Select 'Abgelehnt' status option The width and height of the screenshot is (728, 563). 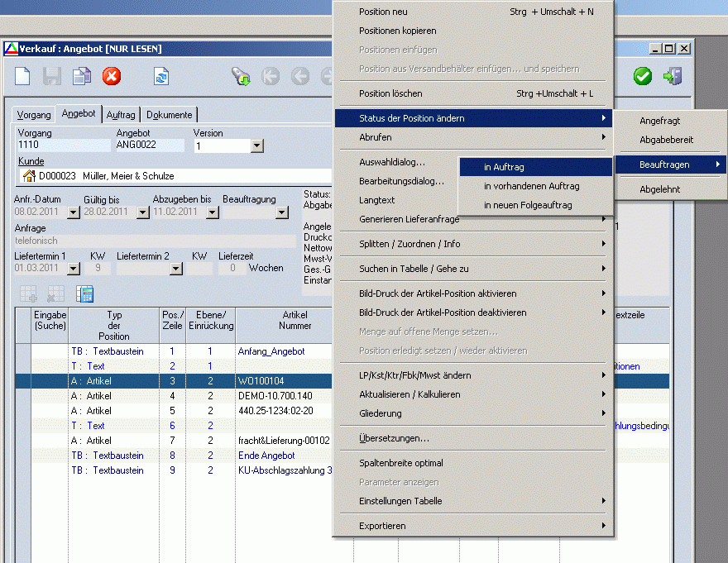659,189
